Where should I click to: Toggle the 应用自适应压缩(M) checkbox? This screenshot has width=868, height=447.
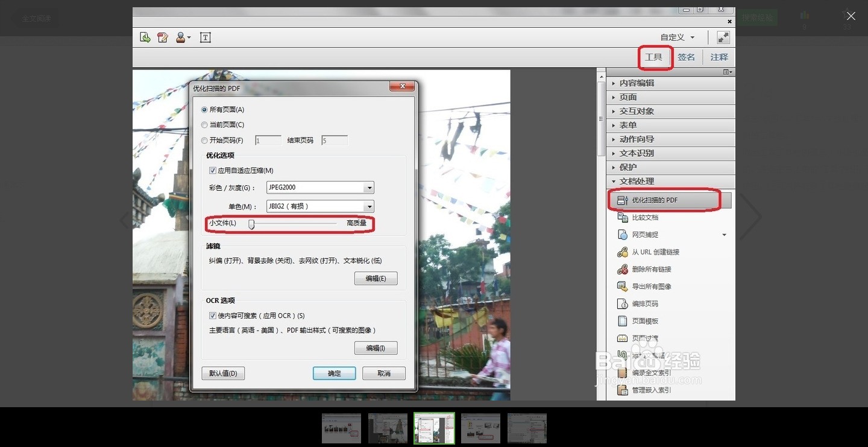click(x=212, y=171)
